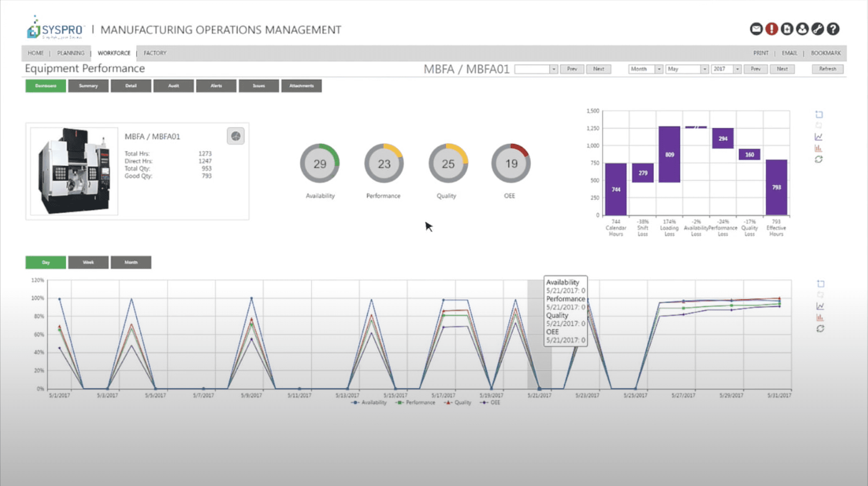The height and width of the screenshot is (486, 868).
Task: Toggle Availability series in the chart legend
Action: tap(373, 403)
